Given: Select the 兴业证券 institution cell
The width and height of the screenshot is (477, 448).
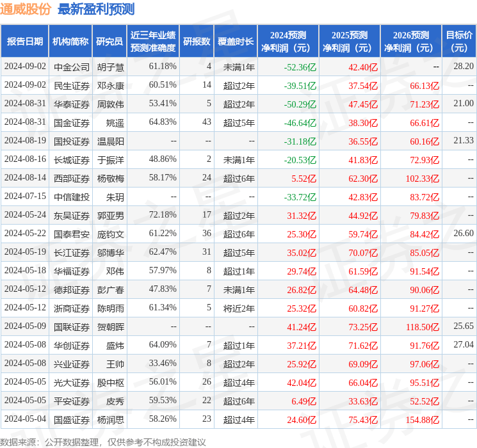Looking at the screenshot, I should (x=72, y=364).
